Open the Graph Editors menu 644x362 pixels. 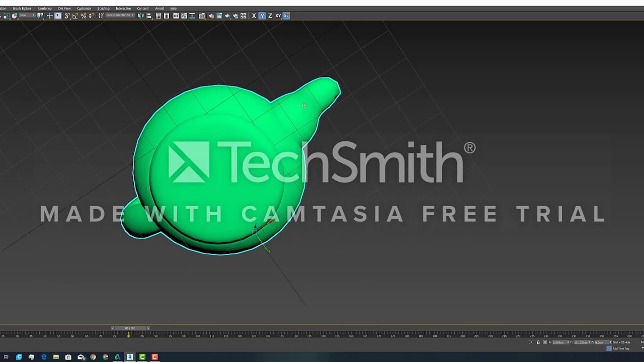click(x=22, y=9)
